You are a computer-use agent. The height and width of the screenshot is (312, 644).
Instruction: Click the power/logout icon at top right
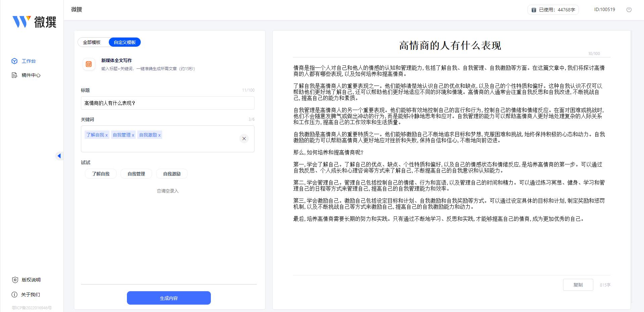pos(629,10)
